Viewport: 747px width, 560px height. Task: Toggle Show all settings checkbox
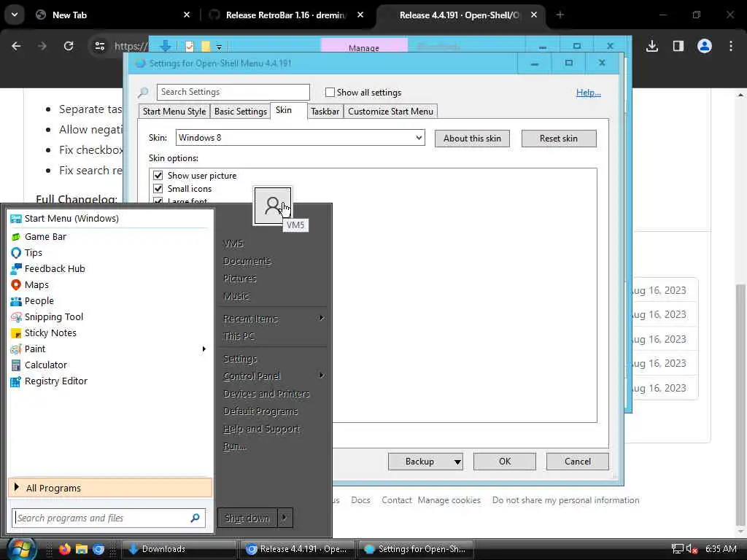point(330,93)
